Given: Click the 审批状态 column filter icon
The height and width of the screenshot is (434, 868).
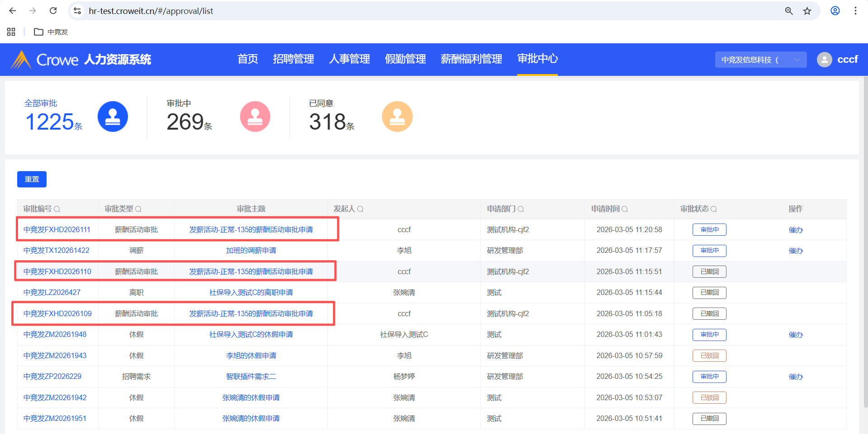Looking at the screenshot, I should tap(714, 209).
